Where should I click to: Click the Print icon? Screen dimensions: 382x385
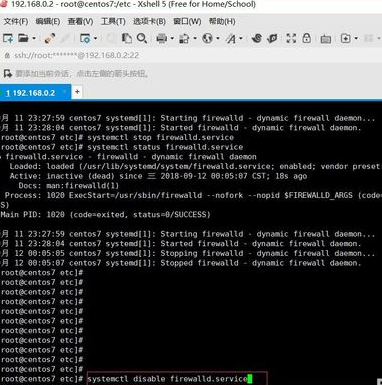coord(162,39)
